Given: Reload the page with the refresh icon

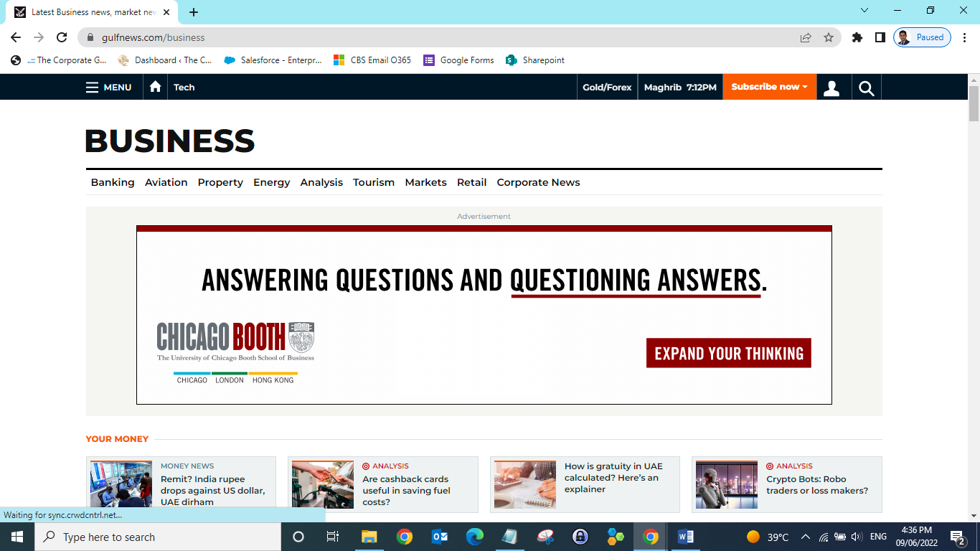Looking at the screenshot, I should pos(62,37).
